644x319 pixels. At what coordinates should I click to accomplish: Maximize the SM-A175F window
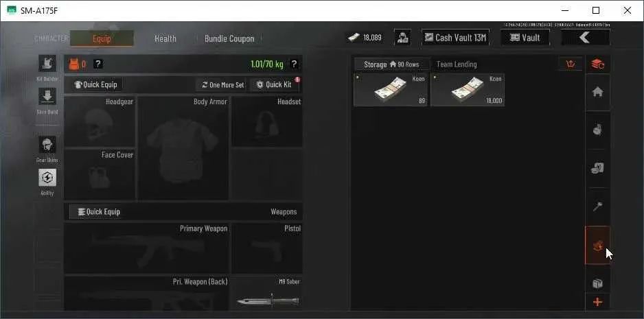tap(596, 11)
